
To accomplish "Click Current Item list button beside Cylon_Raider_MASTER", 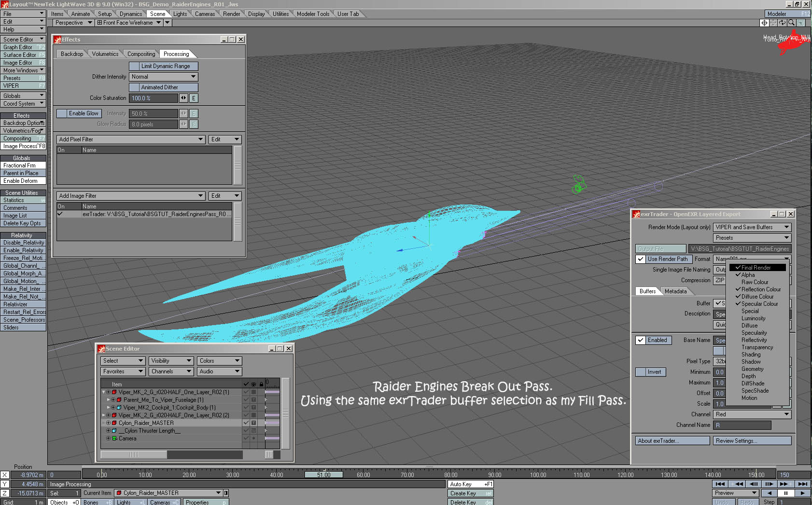I will coord(225,493).
